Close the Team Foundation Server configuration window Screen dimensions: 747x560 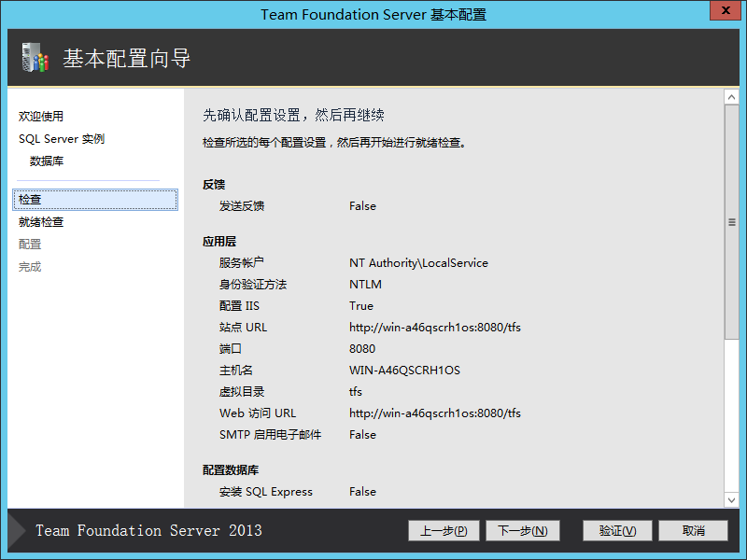[x=726, y=10]
